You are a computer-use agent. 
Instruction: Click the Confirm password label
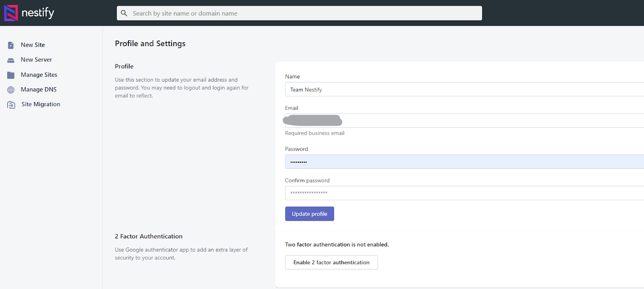coord(307,180)
